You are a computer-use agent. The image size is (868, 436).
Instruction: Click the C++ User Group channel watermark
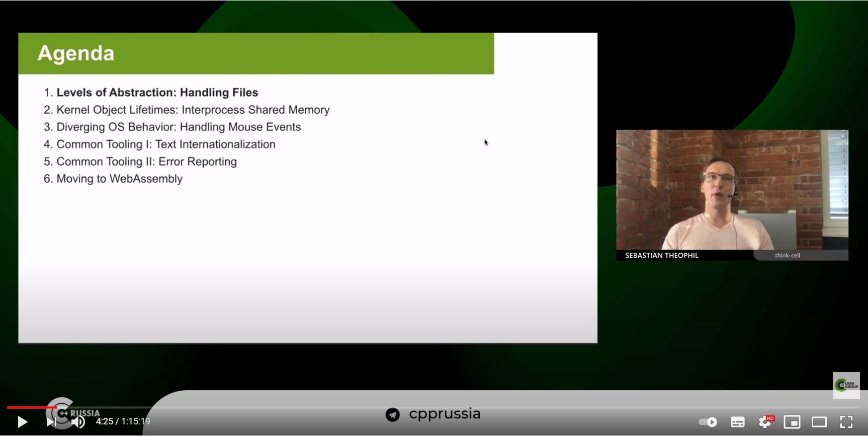[x=846, y=386]
